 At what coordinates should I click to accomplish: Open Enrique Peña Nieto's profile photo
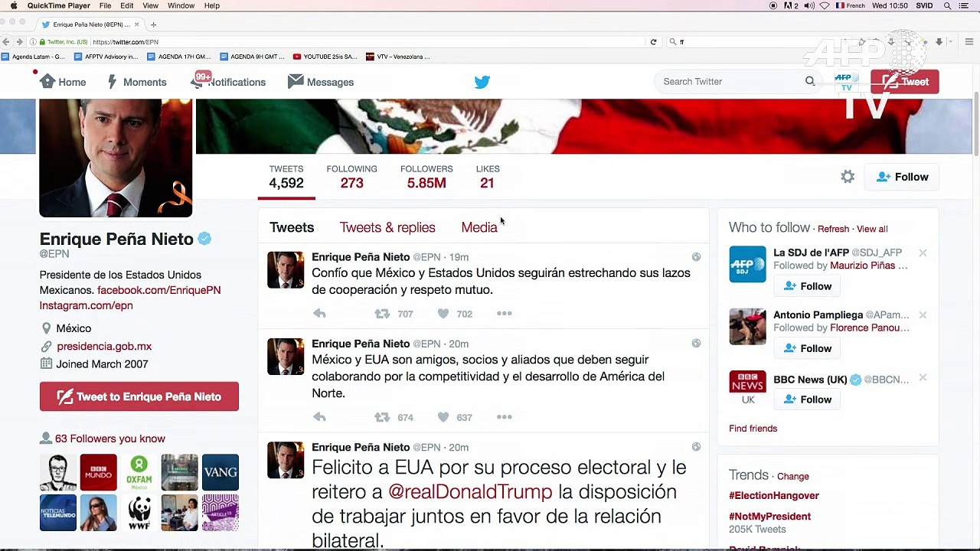pyautogui.click(x=116, y=157)
